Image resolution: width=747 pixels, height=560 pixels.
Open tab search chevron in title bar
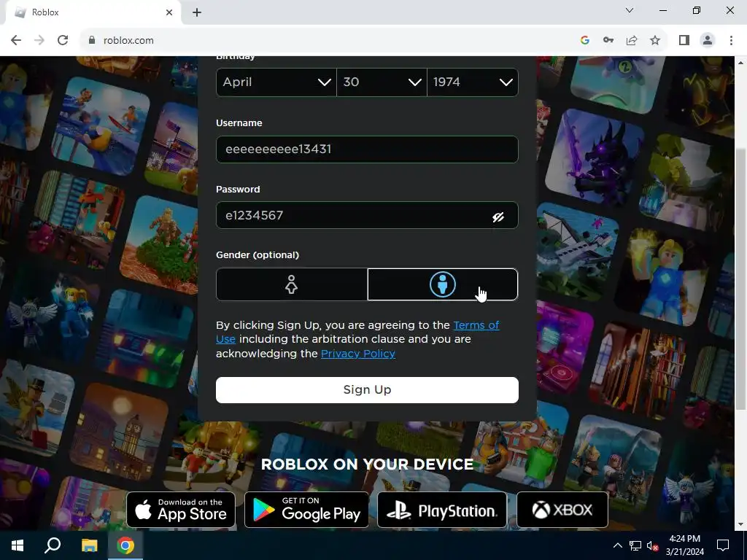(630, 10)
